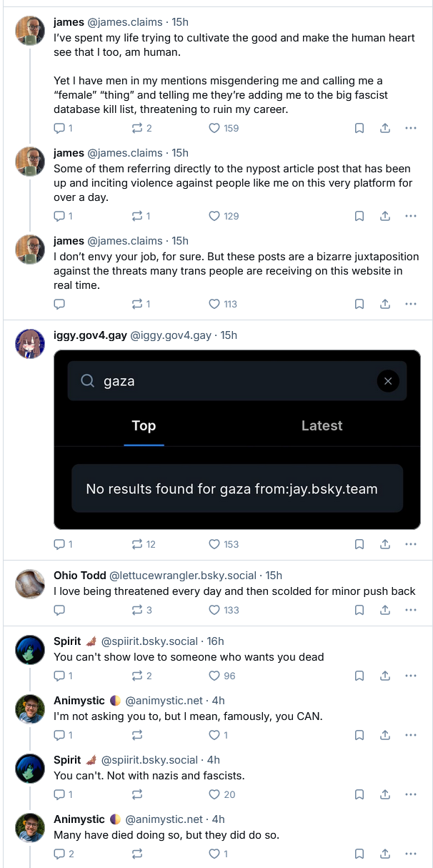
Task: Like james's 'bizarre juxtaposition' post
Action: point(214,304)
